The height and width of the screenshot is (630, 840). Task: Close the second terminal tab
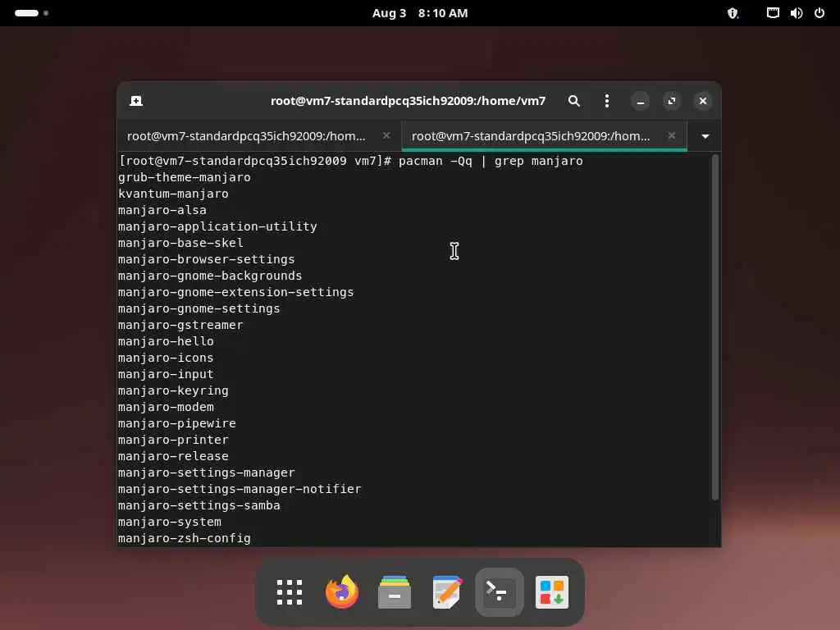(x=671, y=135)
